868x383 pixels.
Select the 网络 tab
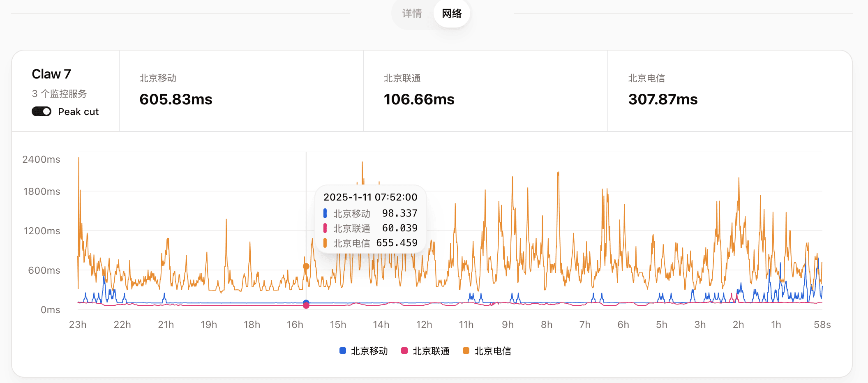click(452, 14)
